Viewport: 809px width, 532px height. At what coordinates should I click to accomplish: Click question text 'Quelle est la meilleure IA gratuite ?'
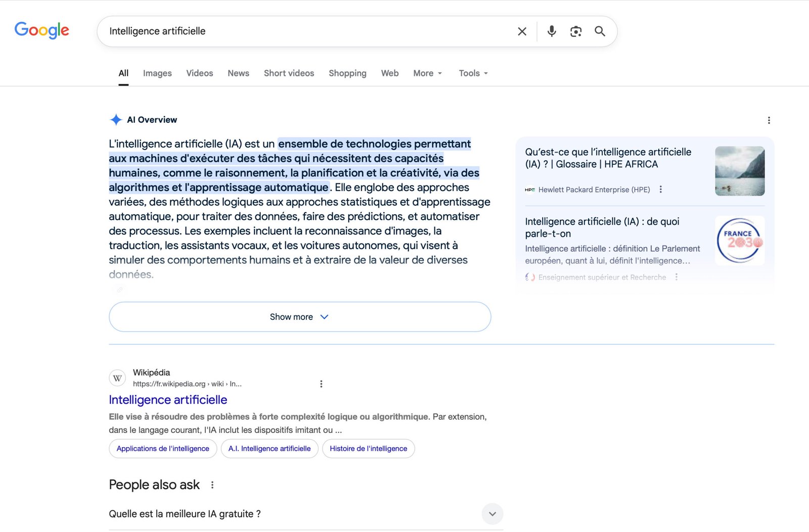click(185, 514)
